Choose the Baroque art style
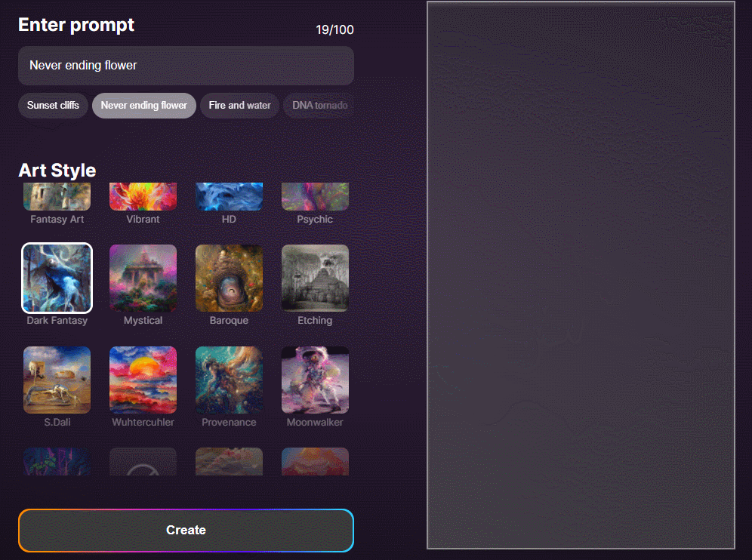752x560 pixels. tap(229, 278)
